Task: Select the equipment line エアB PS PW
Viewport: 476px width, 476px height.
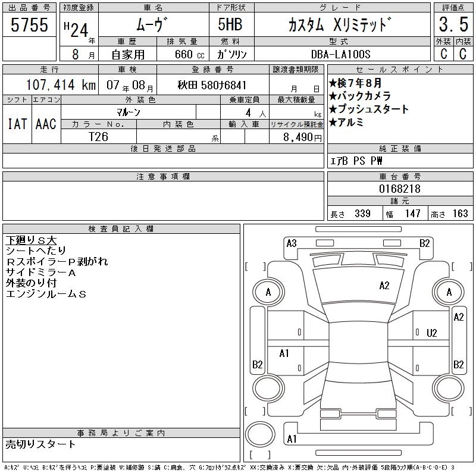Action: click(356, 161)
